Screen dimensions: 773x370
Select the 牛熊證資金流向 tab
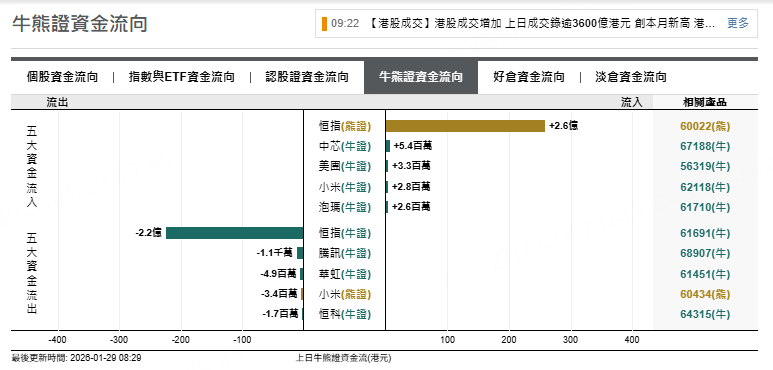coord(421,77)
